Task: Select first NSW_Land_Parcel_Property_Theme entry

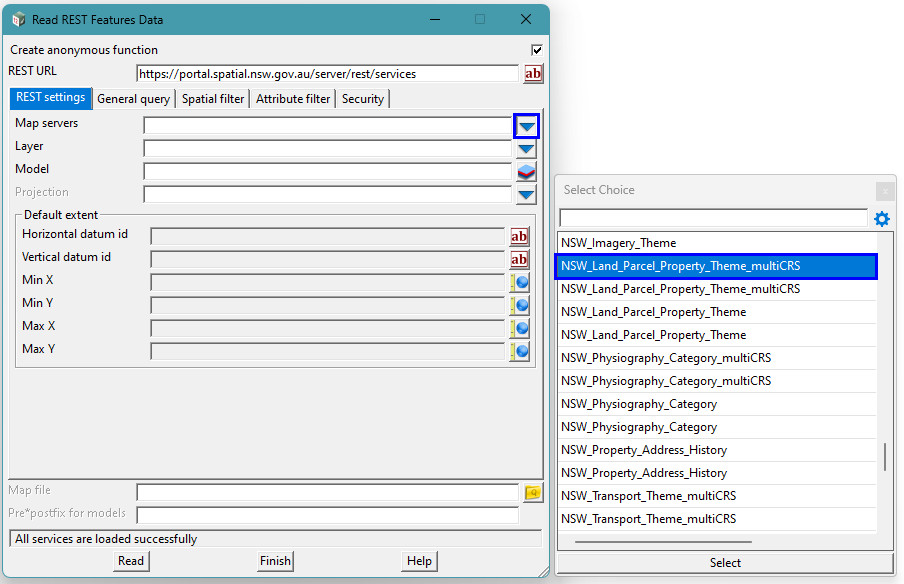Action: [718, 312]
